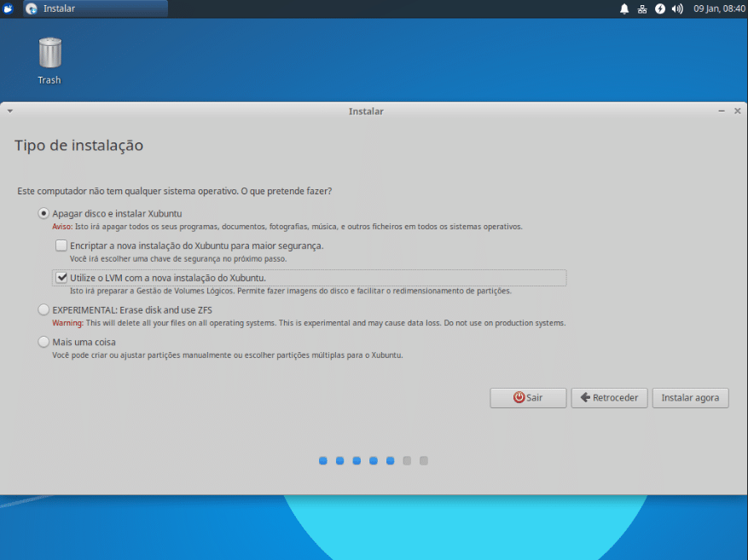Viewport: 748px width, 560px height.
Task: Click the Instalar agora button
Action: (690, 397)
